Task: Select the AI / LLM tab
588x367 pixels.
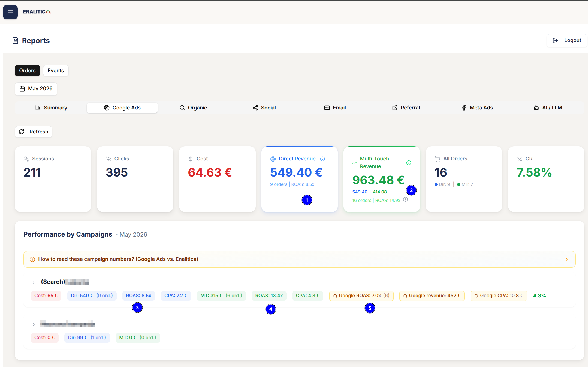Action: tap(548, 108)
